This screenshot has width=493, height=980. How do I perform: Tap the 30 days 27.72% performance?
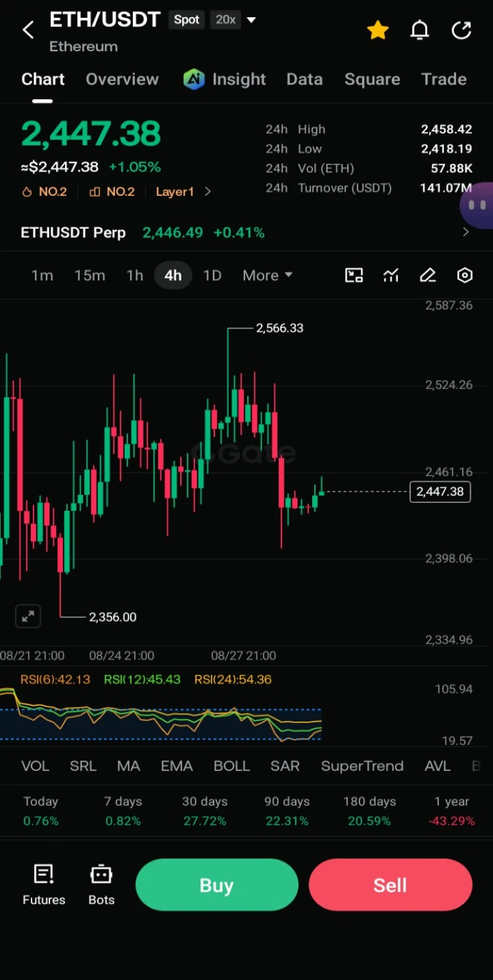coord(204,811)
